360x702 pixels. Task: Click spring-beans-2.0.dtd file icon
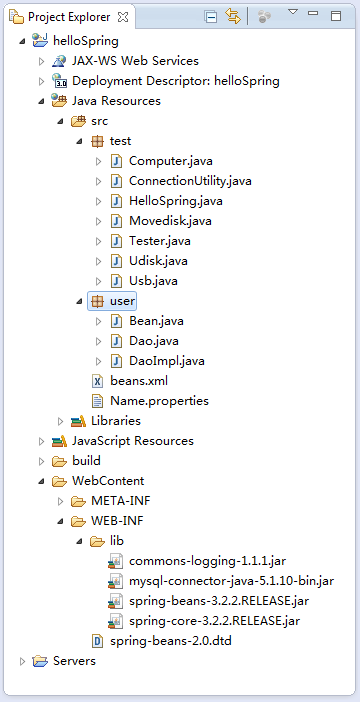tap(97, 641)
